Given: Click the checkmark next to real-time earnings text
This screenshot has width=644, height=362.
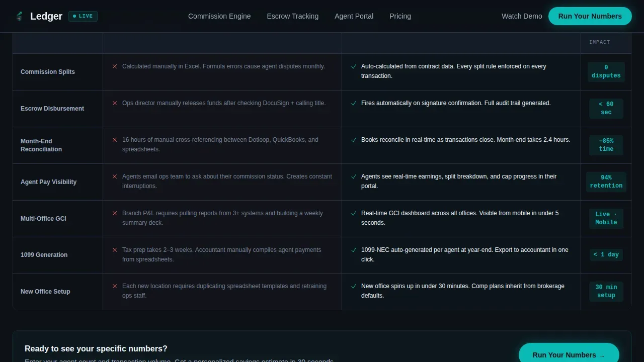Looking at the screenshot, I should click(354, 176).
